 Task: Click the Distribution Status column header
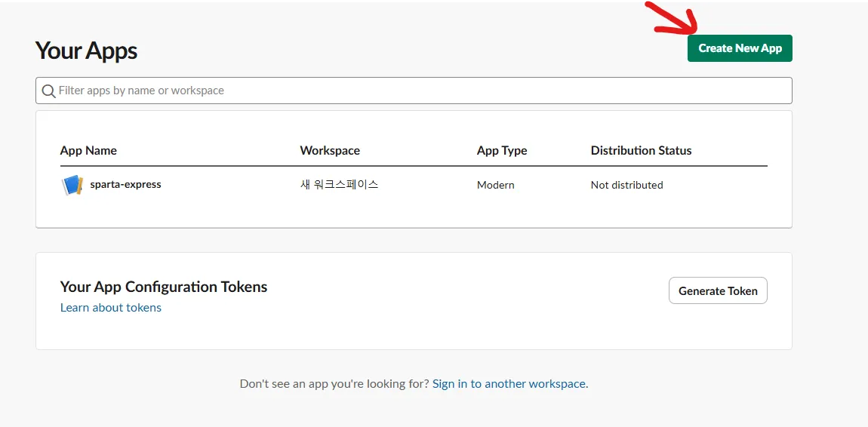(641, 150)
